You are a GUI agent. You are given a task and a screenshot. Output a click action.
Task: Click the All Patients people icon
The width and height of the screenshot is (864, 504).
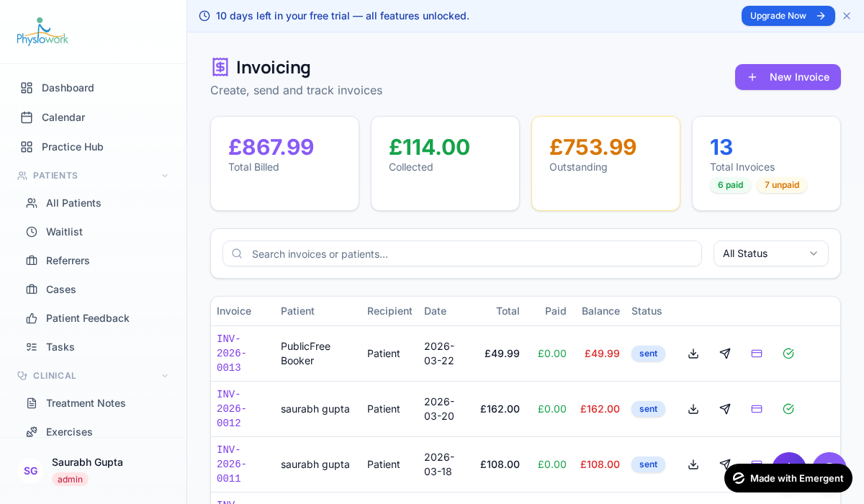click(32, 203)
